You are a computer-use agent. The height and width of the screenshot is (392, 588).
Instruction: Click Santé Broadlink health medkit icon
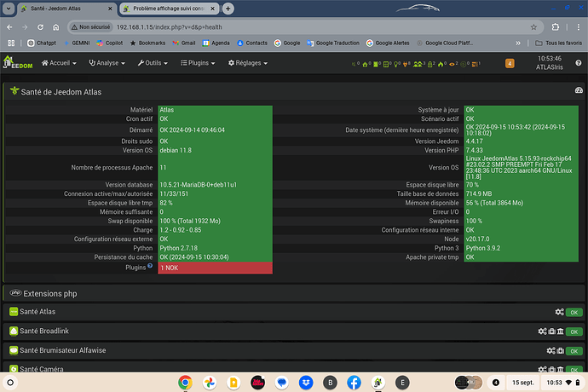(552, 331)
